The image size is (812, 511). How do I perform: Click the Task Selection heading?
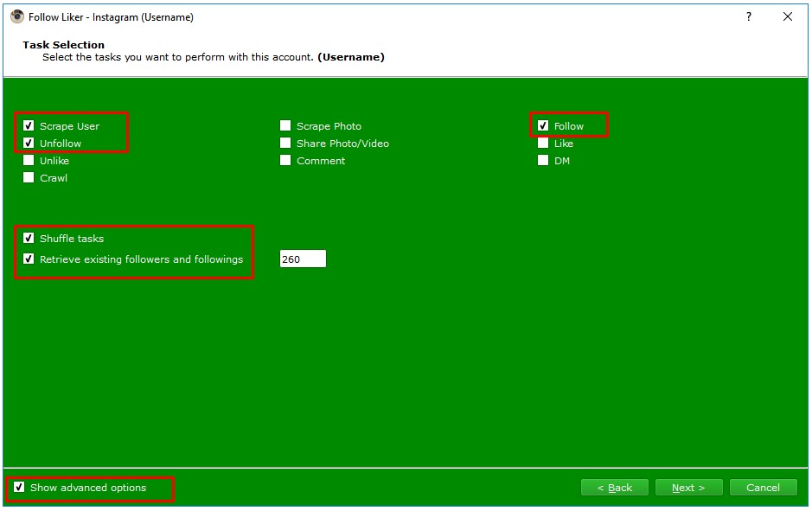[x=64, y=44]
